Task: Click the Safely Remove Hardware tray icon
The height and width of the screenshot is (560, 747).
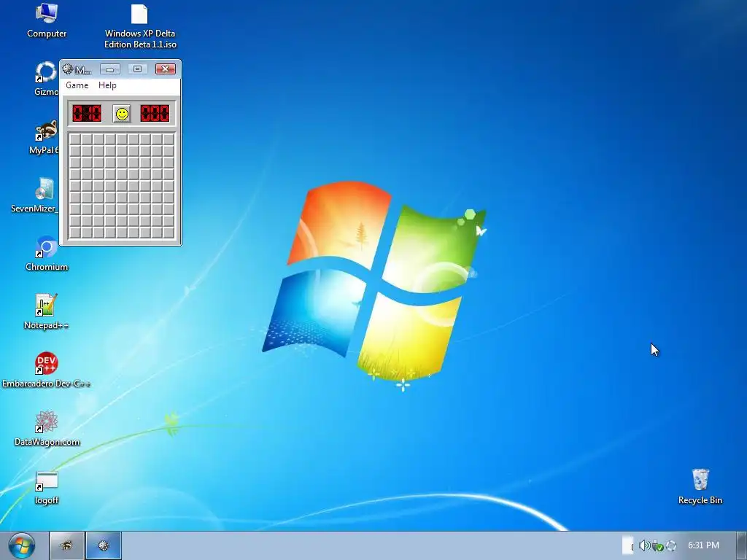Action: click(658, 545)
